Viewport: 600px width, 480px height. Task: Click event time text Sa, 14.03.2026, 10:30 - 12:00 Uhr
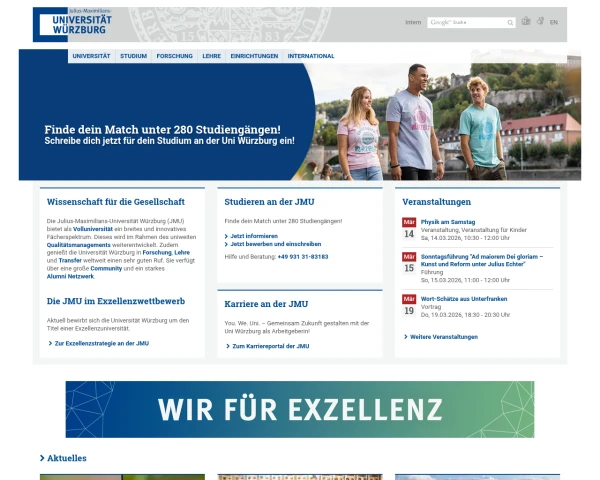click(465, 238)
